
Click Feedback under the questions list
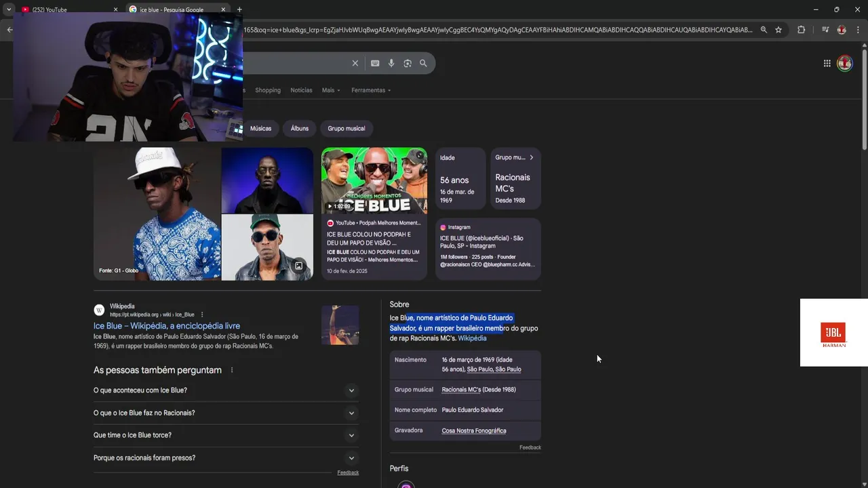[x=348, y=472]
